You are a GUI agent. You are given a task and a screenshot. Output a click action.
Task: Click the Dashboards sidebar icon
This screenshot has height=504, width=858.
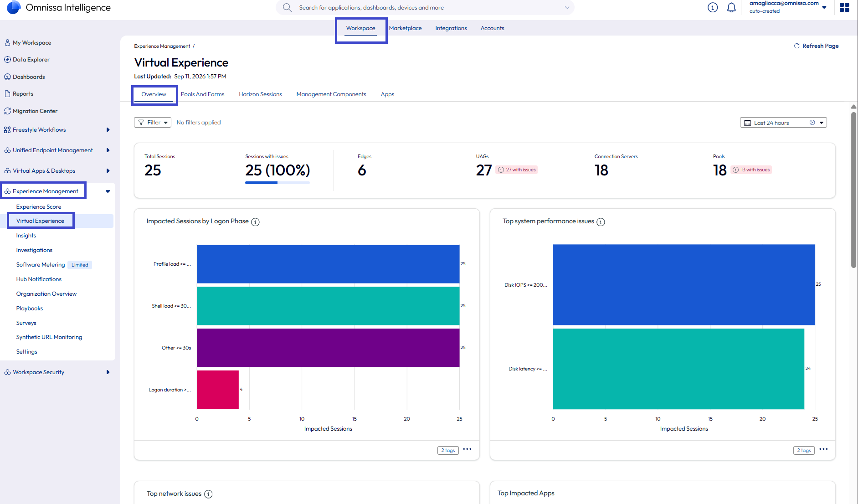coord(7,77)
